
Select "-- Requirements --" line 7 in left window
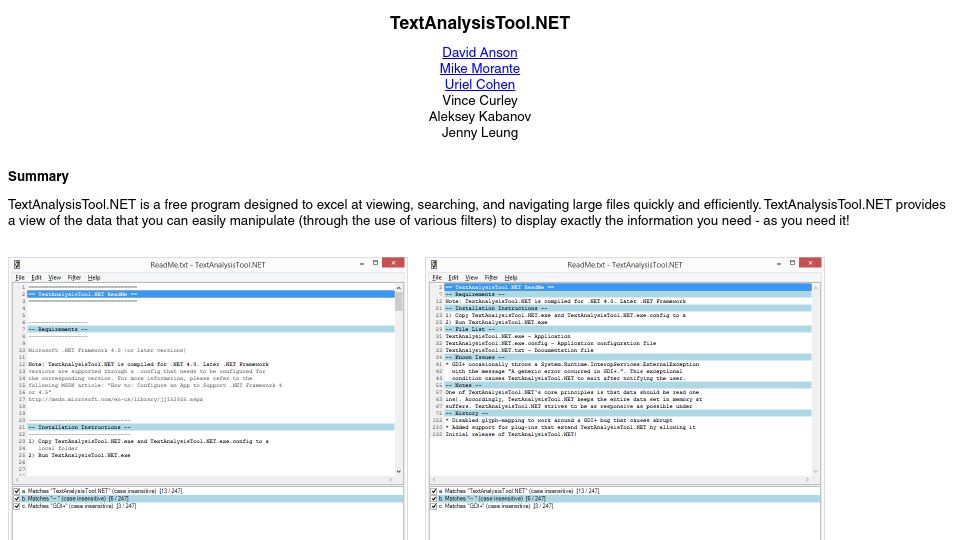[x=211, y=329]
